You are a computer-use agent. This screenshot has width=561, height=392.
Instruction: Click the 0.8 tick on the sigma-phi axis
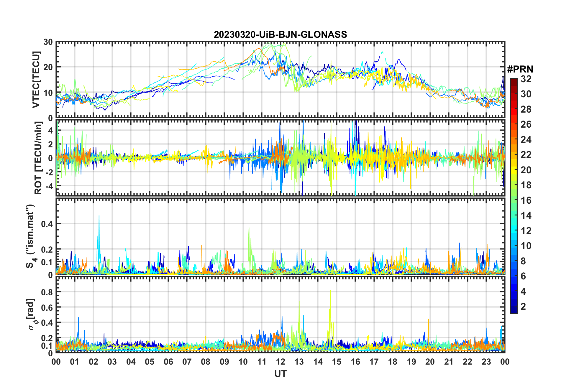(x=47, y=292)
